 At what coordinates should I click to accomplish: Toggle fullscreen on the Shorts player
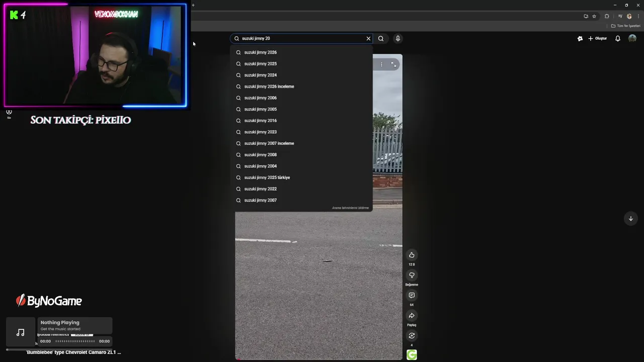tap(393, 64)
